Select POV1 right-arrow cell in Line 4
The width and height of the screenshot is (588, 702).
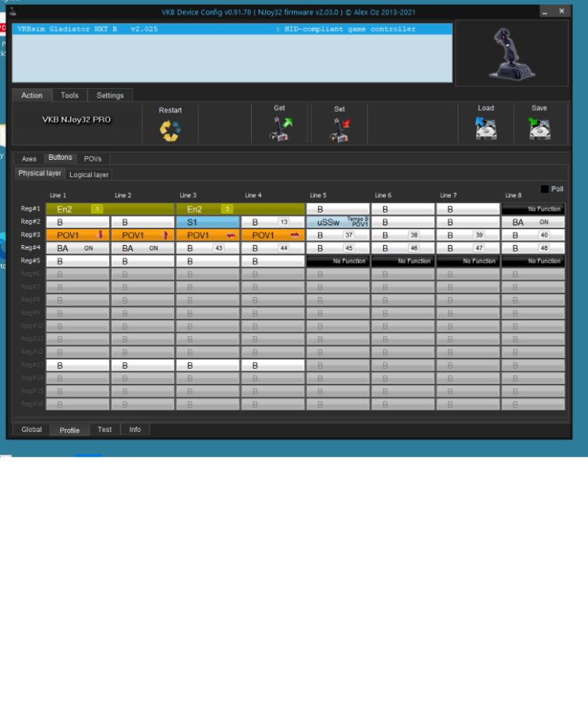(x=272, y=235)
